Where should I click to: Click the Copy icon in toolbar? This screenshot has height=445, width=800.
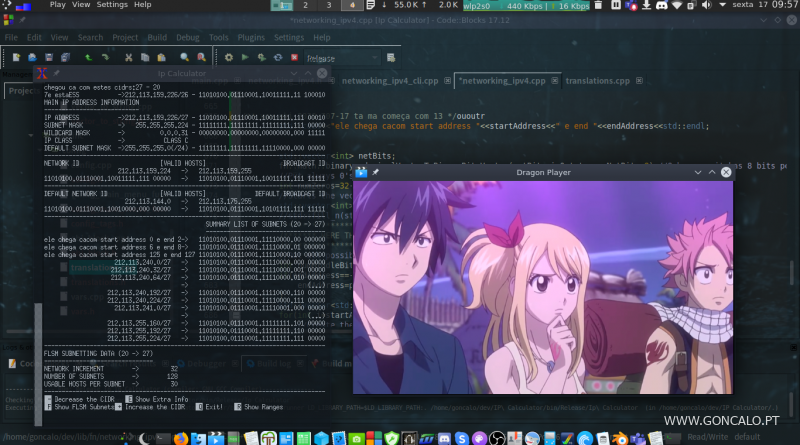tap(145, 57)
